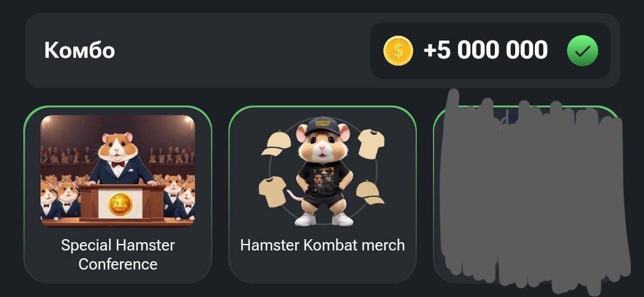Image resolution: width=644 pixels, height=297 pixels.
Task: Select the beige t-shirt icon at upper right of hamster
Action: [x=371, y=144]
